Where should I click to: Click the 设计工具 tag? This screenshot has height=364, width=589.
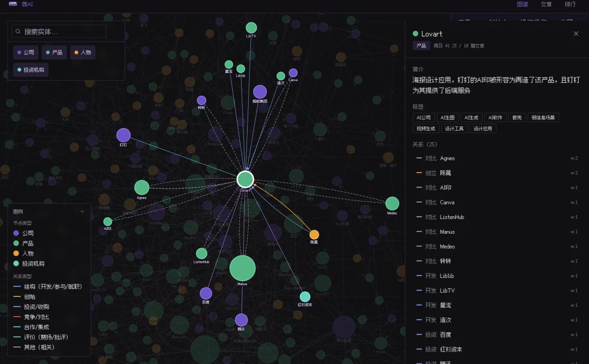pyautogui.click(x=454, y=129)
